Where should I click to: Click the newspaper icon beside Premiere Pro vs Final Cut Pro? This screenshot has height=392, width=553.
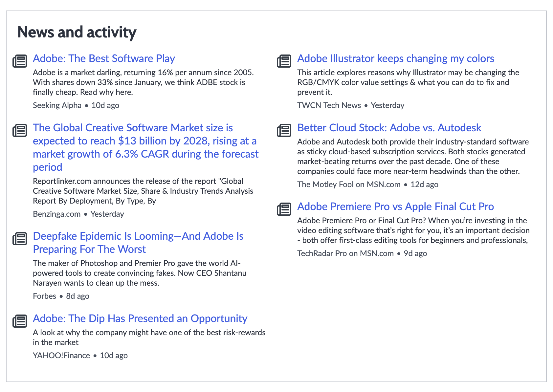[284, 209]
